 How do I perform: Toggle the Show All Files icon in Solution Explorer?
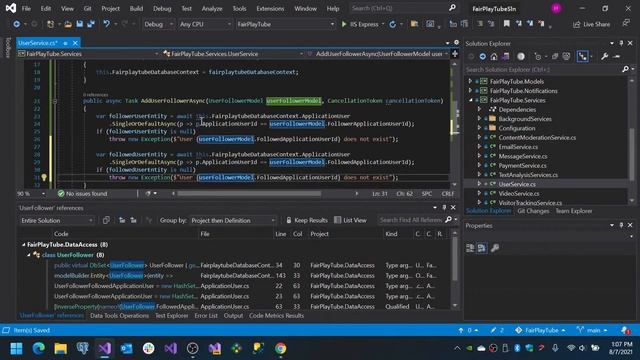pyautogui.click(x=566, y=56)
